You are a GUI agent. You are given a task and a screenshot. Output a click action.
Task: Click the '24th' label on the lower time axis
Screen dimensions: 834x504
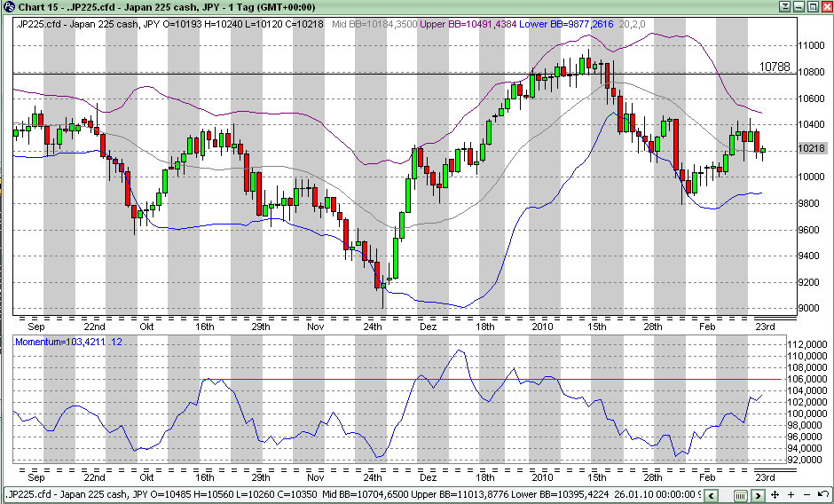(373, 476)
